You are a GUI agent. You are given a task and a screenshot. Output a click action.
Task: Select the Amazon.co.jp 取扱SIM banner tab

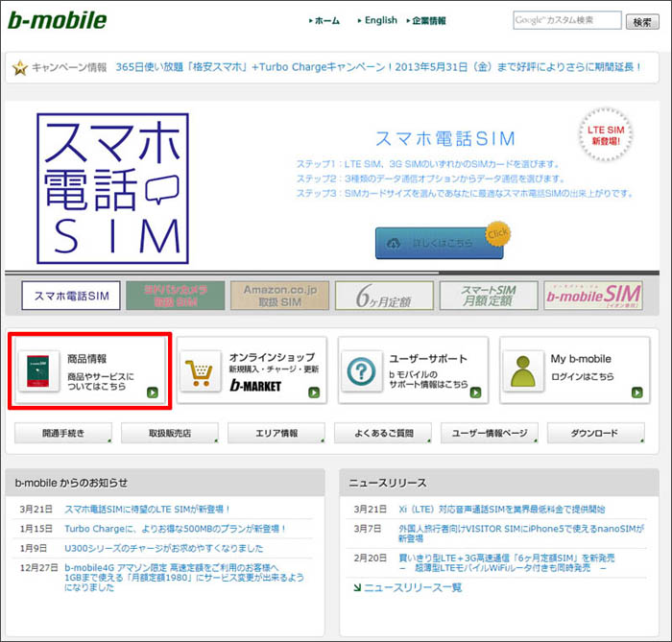click(x=280, y=296)
